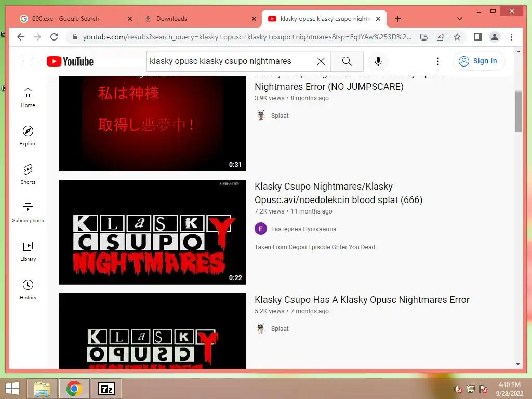The width and height of the screenshot is (532, 399).
Task: Click description 'Taken From Cegou Episode Grifer You Dead.'
Action: (315, 247)
